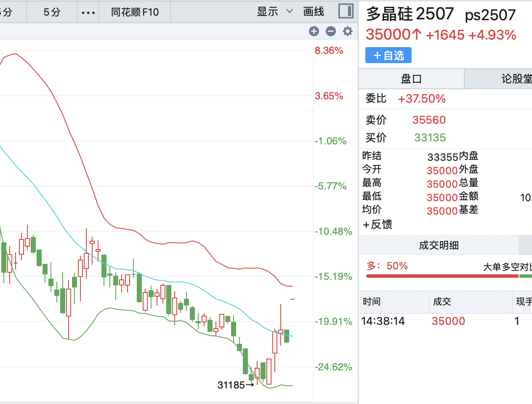Open chart settings gear icon
532x404 pixels.
point(348,31)
